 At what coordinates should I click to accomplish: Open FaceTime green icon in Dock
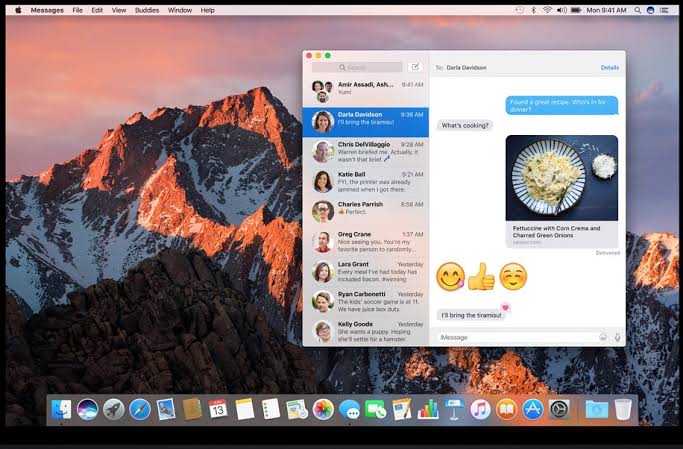pyautogui.click(x=375, y=409)
